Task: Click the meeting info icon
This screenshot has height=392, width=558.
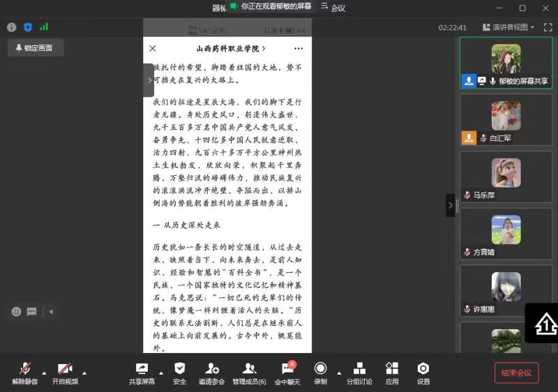Action: 11,27
